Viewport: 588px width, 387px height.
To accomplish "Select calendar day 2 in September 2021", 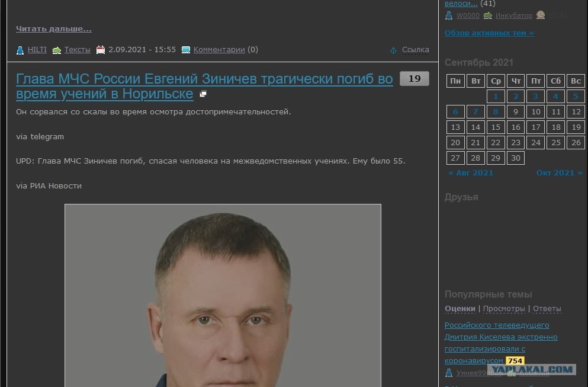I will [x=516, y=97].
